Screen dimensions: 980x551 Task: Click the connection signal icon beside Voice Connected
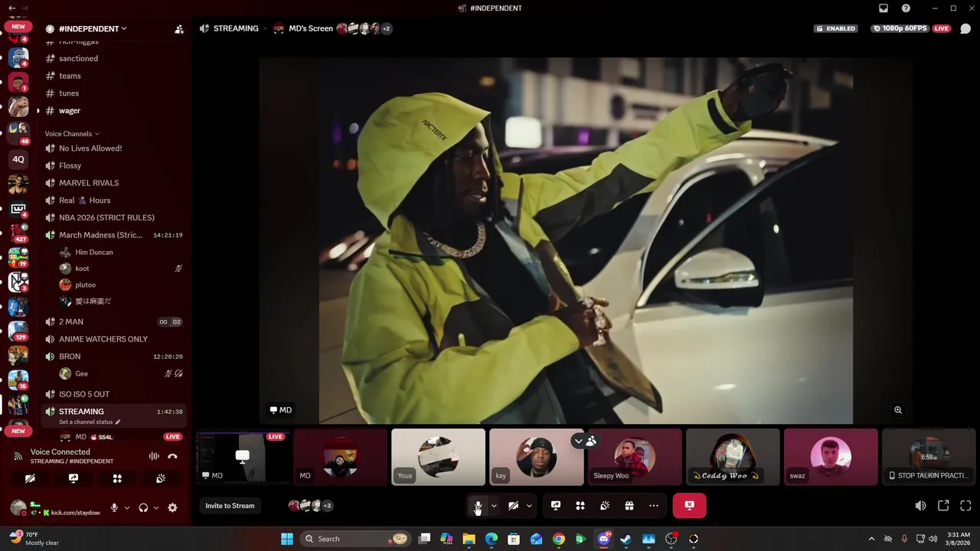pos(18,456)
